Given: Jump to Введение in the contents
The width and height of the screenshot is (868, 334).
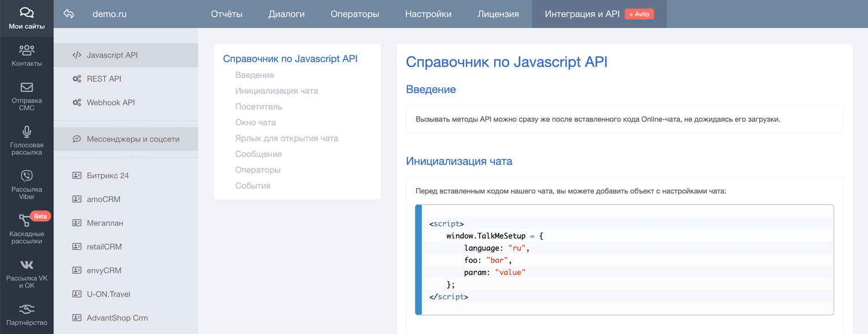Looking at the screenshot, I should pyautogui.click(x=255, y=75).
